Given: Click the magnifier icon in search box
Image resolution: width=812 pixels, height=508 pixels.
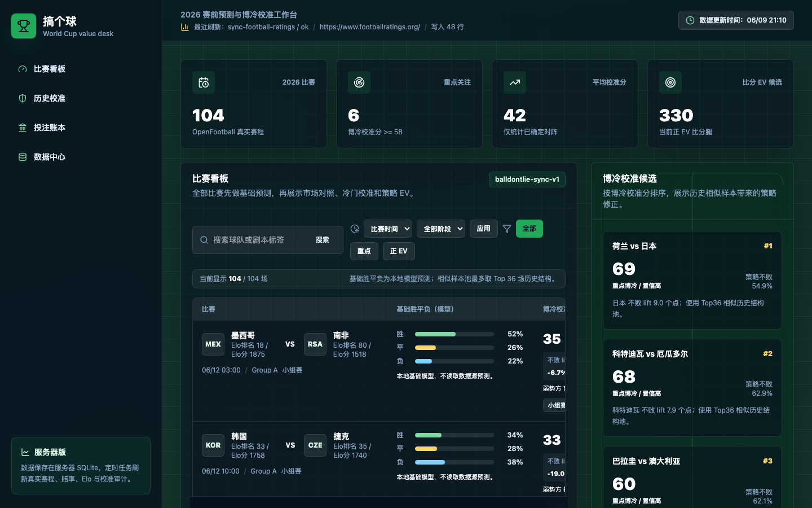Looking at the screenshot, I should pyautogui.click(x=204, y=240).
